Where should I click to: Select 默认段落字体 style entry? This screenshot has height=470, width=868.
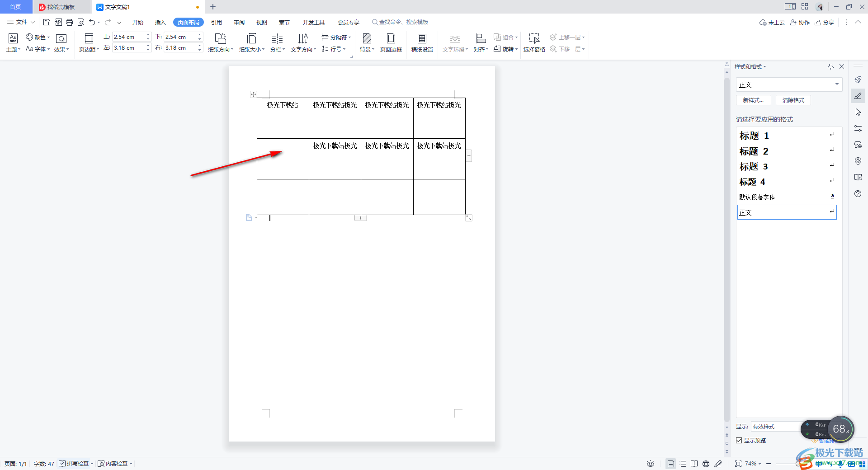[x=787, y=197]
